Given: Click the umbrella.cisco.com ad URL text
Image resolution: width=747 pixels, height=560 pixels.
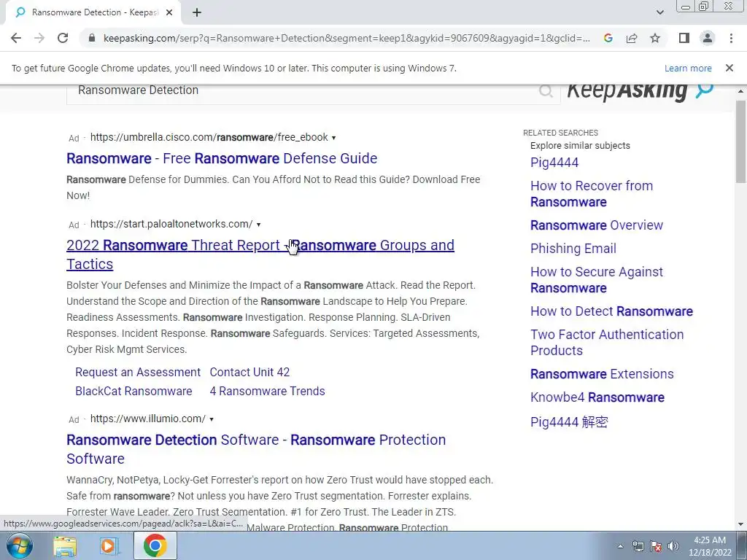Looking at the screenshot, I should tap(209, 138).
